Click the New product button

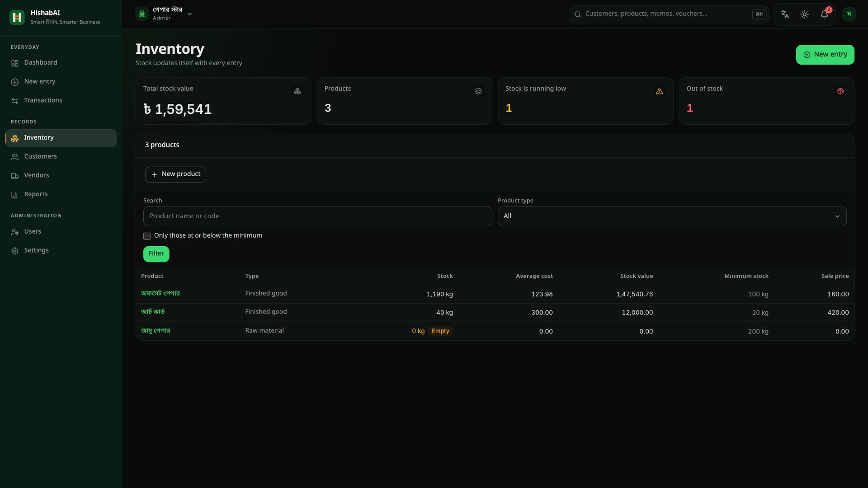175,174
